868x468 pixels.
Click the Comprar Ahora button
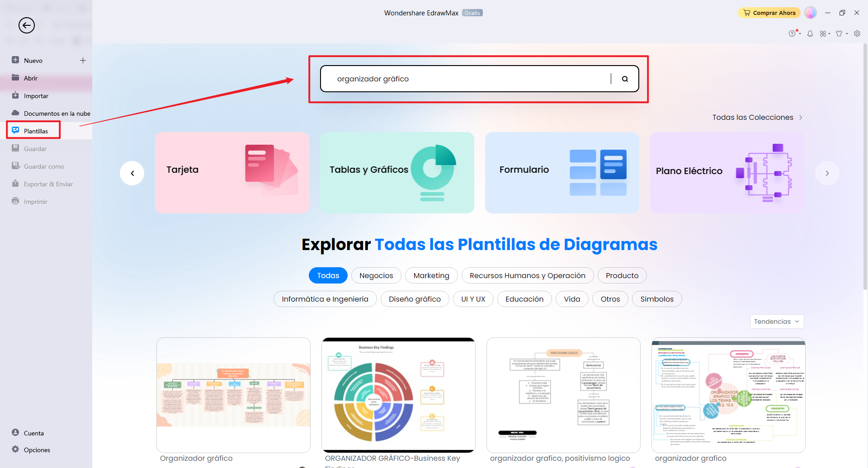click(x=769, y=13)
